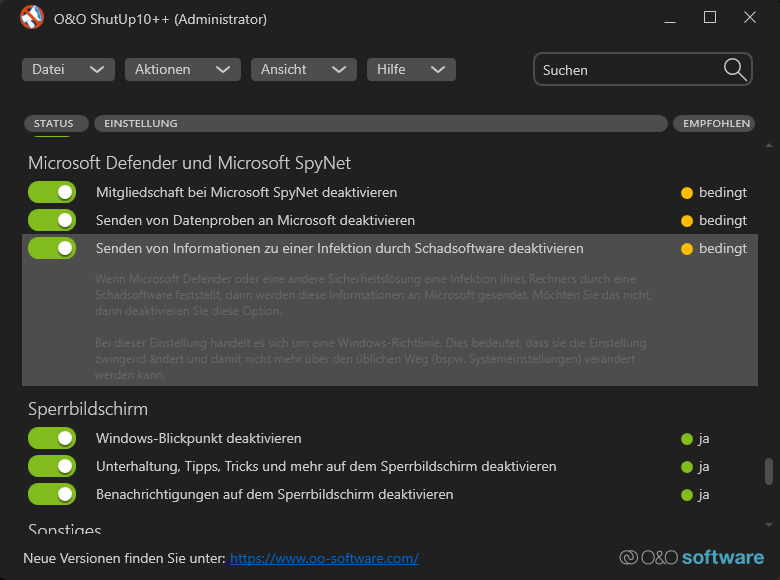Toggle Senden von Informationen zu Schadsoftware switch

52,248
